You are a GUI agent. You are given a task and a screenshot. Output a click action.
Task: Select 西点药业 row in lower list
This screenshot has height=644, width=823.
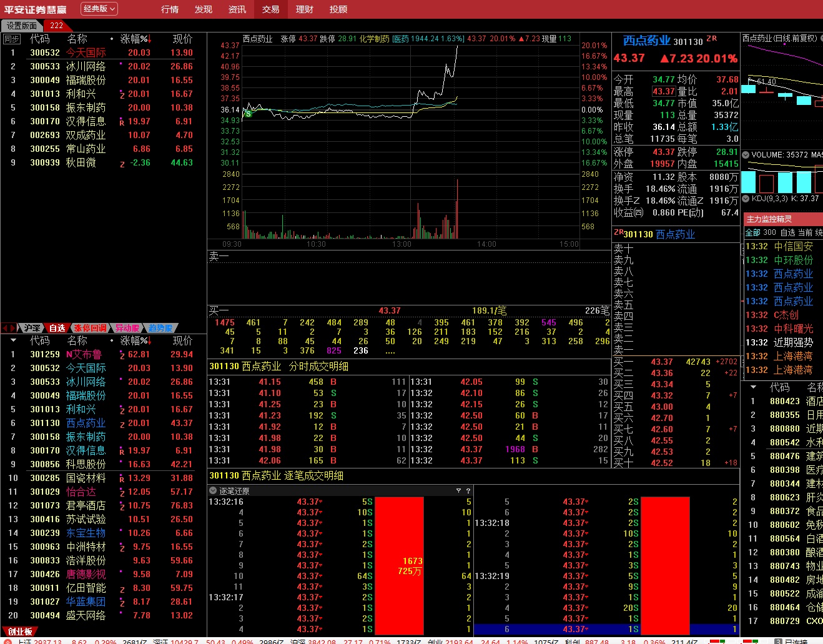pos(103,424)
